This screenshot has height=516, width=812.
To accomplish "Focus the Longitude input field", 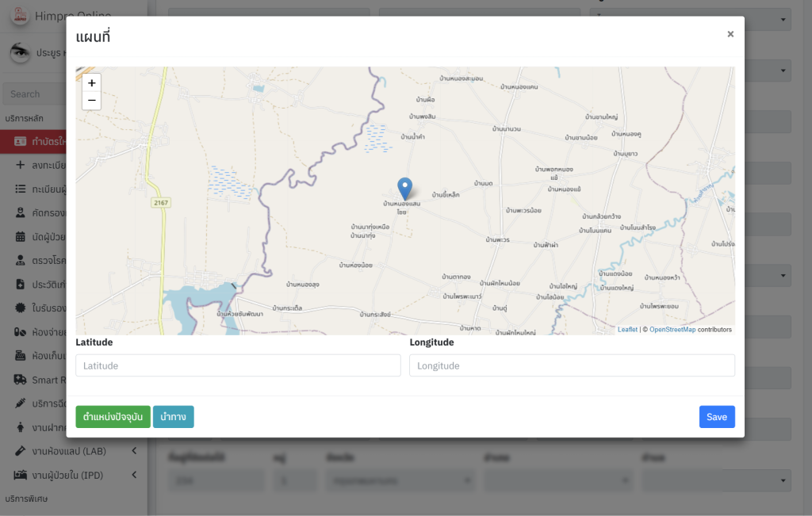I will 573,365.
